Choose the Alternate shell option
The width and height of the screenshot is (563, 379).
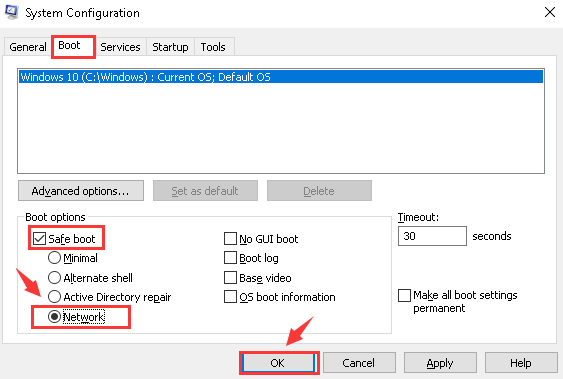coord(54,277)
